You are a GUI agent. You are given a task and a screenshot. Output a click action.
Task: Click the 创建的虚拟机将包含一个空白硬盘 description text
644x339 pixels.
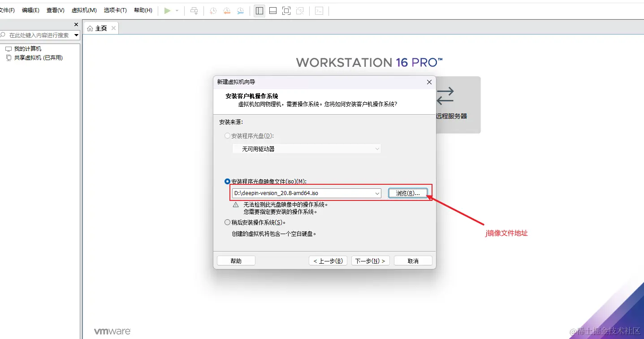(274, 234)
